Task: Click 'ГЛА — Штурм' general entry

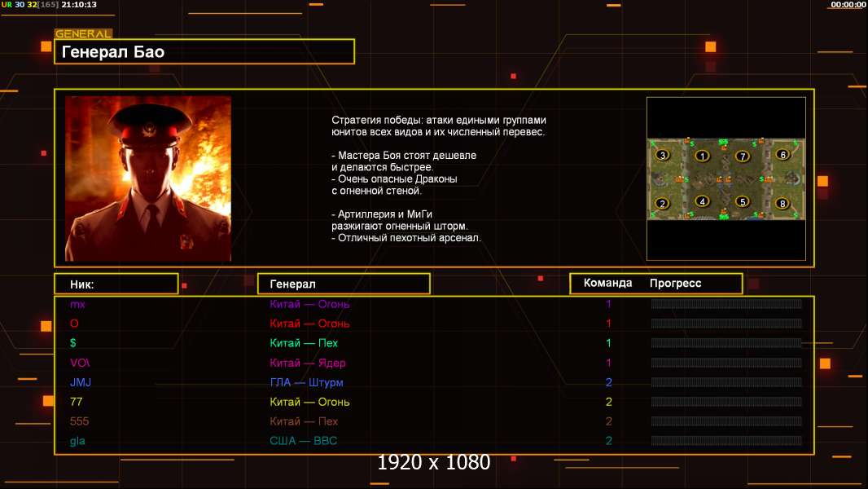Action: click(x=306, y=382)
